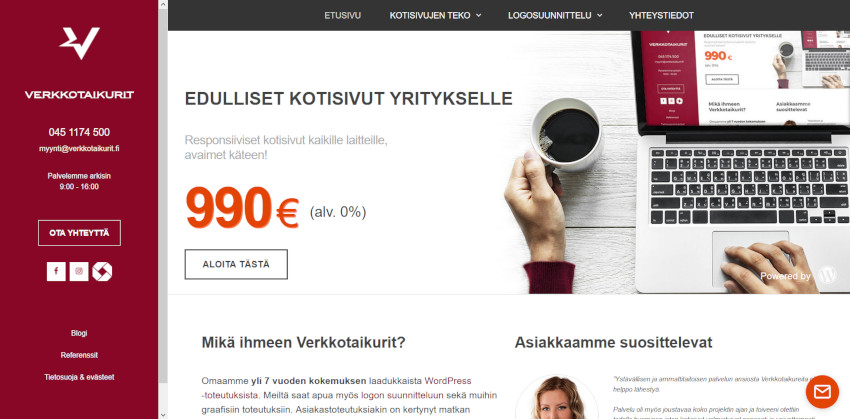Viewport: 850px width, 419px height.
Task: Open the Instagram social icon
Action: pyautogui.click(x=79, y=272)
